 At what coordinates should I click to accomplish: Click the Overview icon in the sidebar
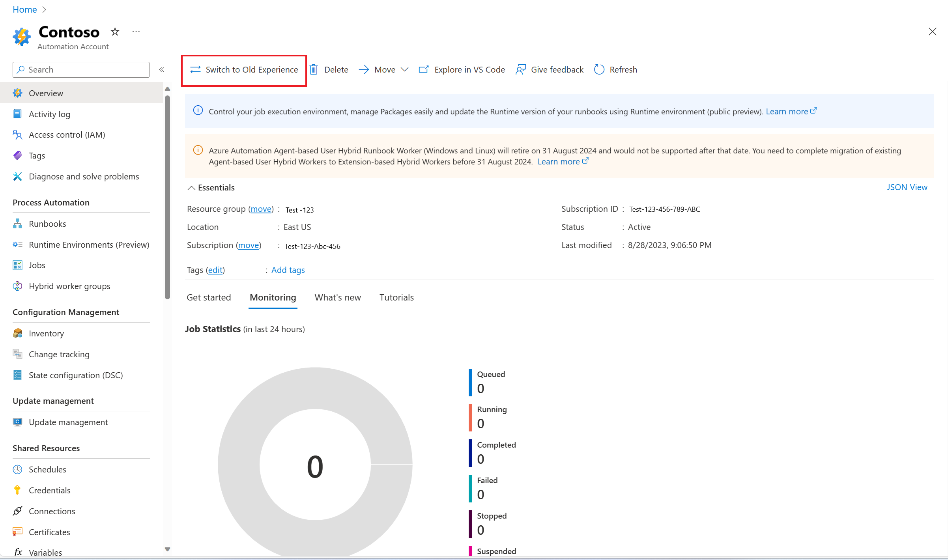[x=17, y=93]
